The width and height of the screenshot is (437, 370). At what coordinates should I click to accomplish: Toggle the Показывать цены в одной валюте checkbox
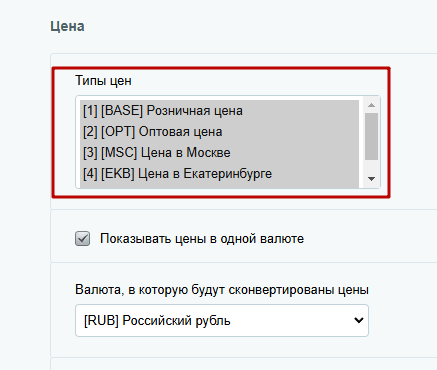82,239
